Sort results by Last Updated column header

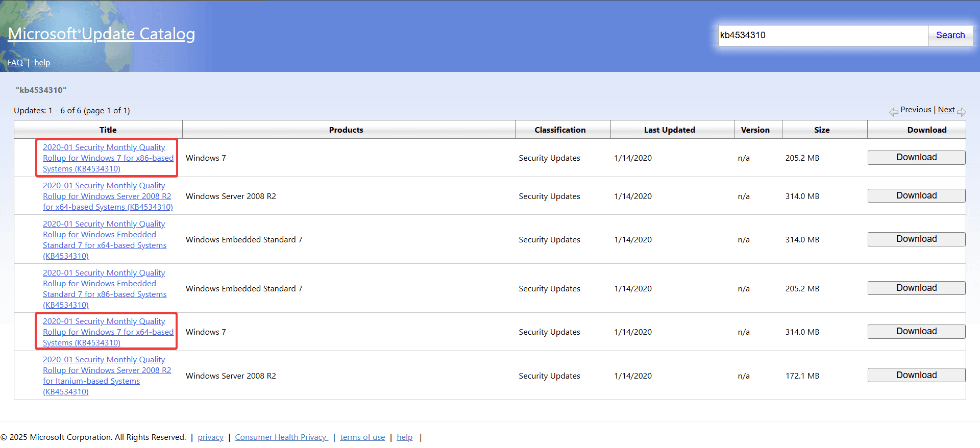click(x=670, y=130)
